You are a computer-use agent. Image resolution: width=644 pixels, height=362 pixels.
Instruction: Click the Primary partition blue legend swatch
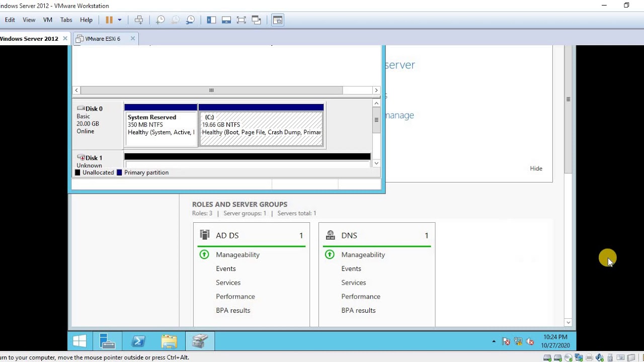click(119, 172)
